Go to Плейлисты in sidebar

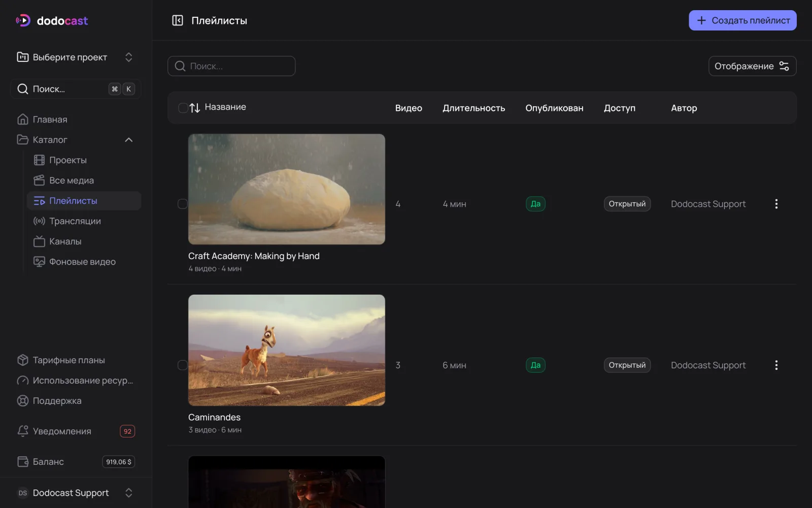[84, 201]
